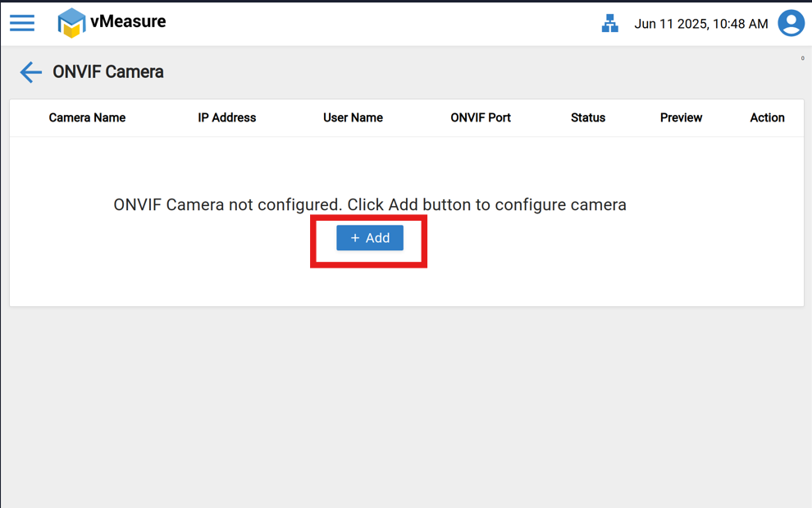
Task: Select the ONVIF Port column header
Action: click(x=480, y=118)
